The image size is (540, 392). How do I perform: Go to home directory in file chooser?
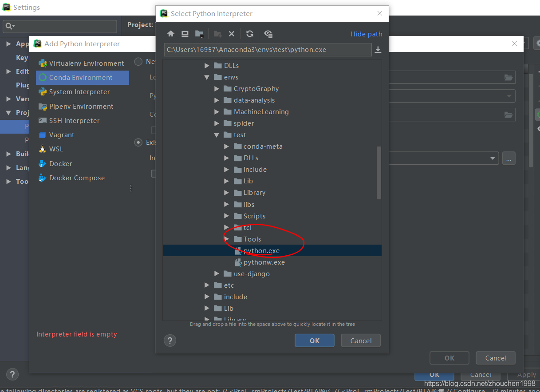[171, 34]
